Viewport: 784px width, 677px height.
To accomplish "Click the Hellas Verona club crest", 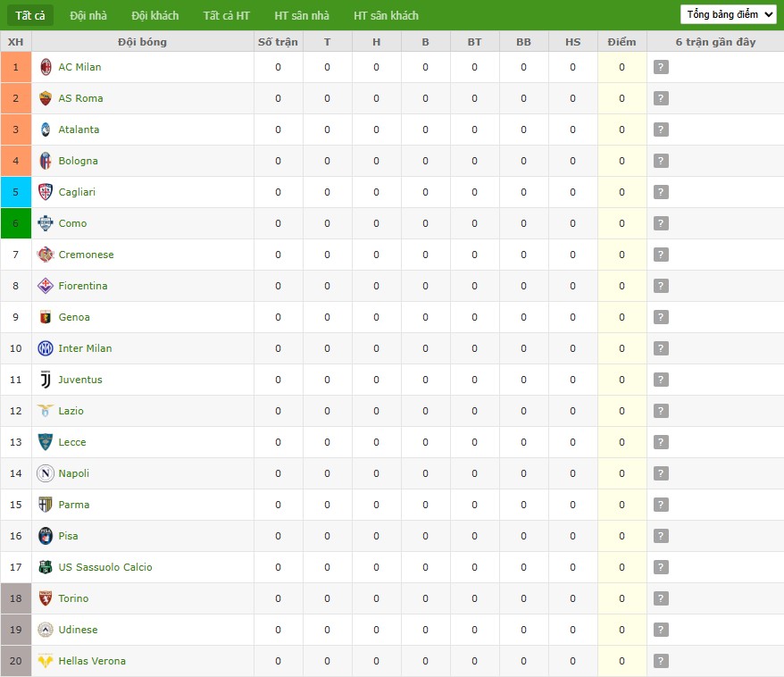I will 46,661.
